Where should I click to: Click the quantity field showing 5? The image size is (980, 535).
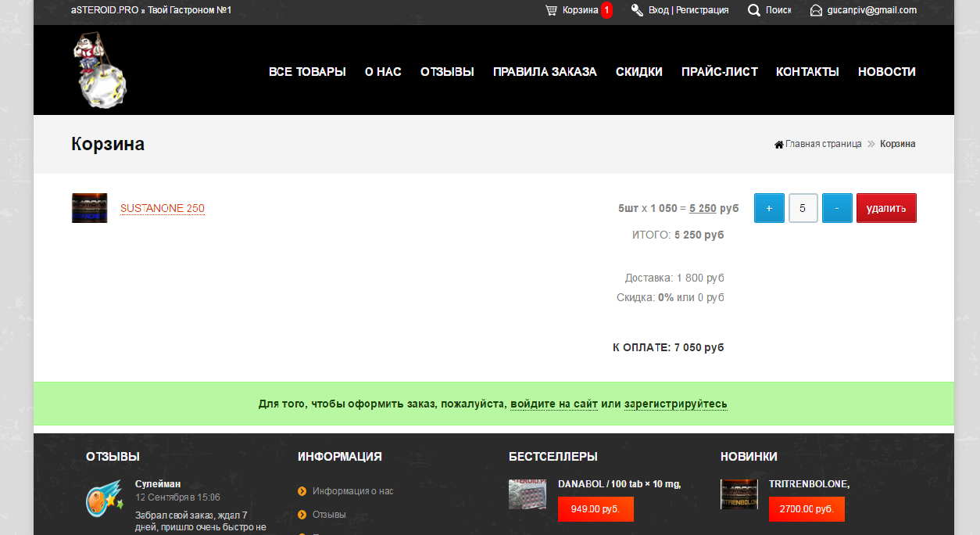pos(803,208)
